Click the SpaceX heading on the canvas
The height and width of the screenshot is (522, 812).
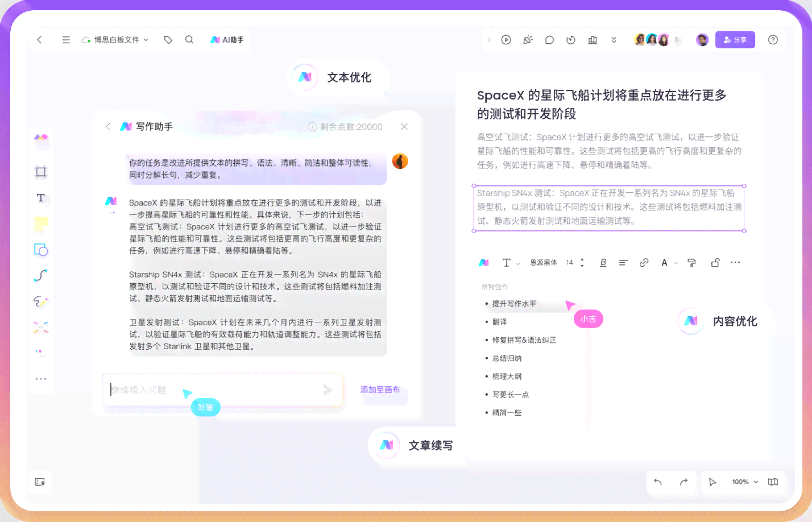pos(602,104)
